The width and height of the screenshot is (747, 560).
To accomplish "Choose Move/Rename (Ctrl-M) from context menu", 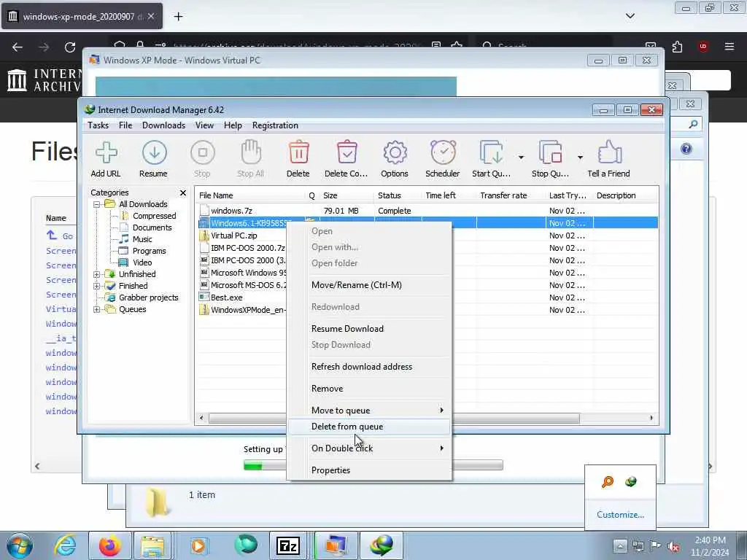I will pos(369,285).
